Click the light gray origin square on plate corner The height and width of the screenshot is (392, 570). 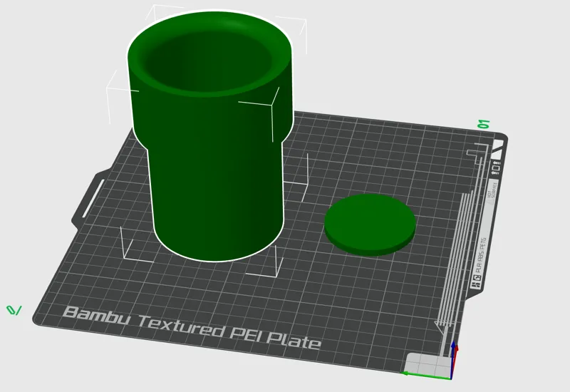[427, 365]
